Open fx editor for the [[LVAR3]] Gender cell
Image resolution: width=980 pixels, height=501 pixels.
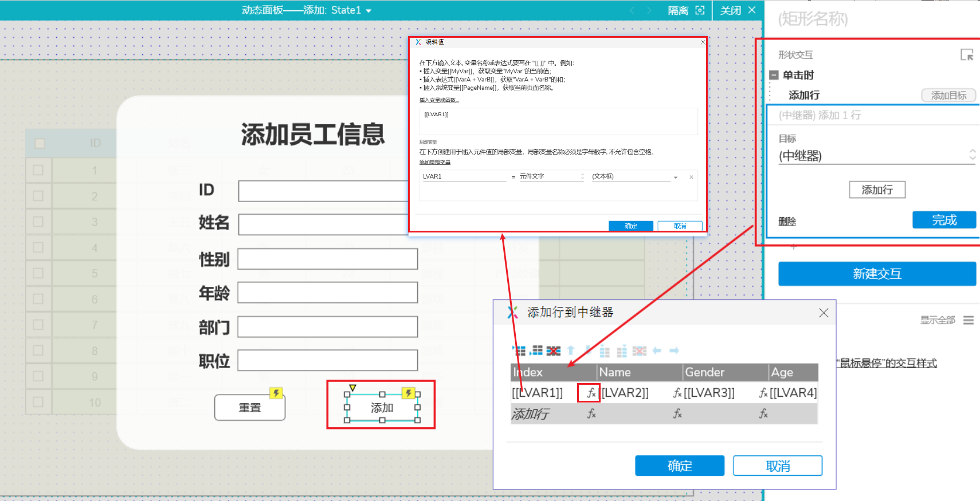click(763, 393)
